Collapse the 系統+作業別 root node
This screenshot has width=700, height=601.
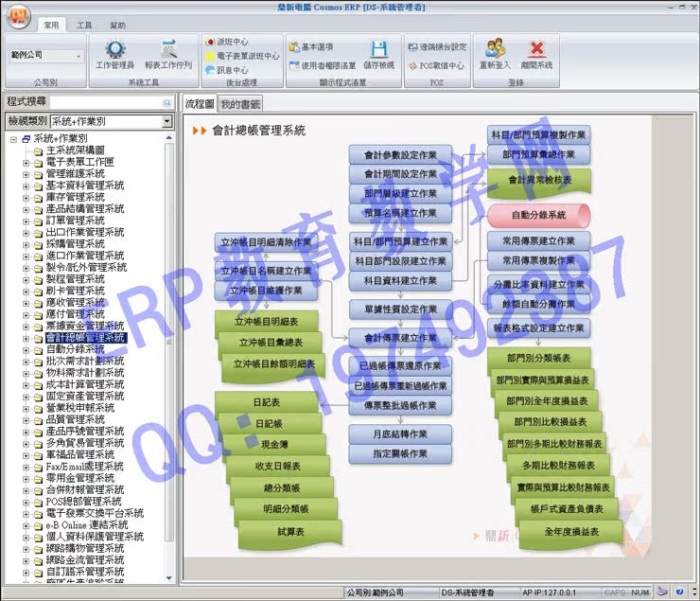[14, 139]
